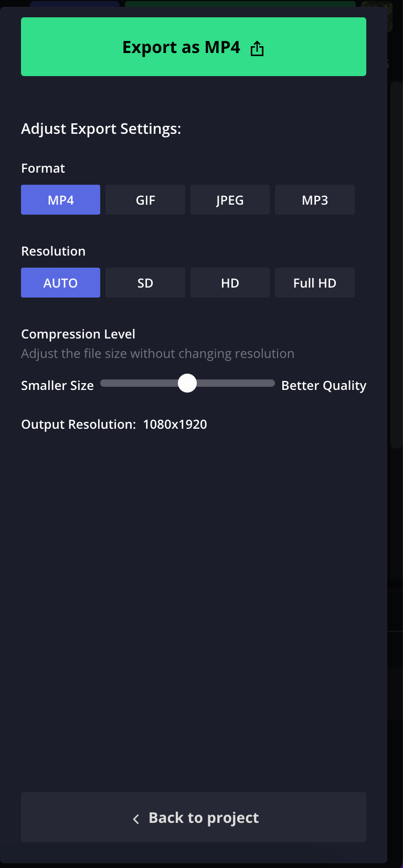
Task: Select GIF as the export format
Action: 145,200
